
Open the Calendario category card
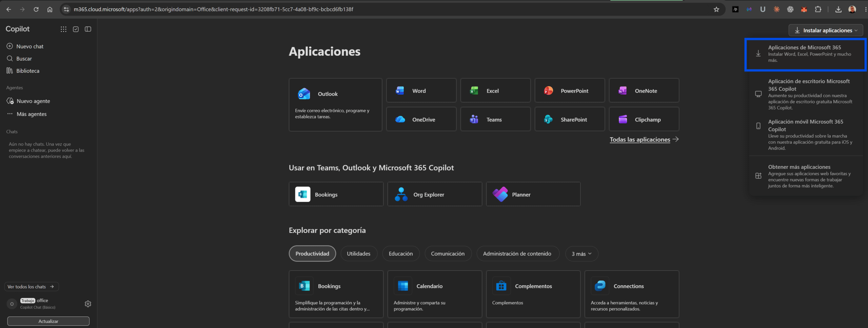pyautogui.click(x=435, y=294)
